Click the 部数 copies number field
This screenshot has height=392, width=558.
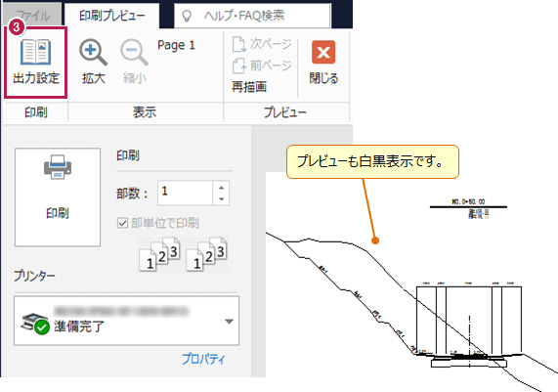tap(186, 193)
